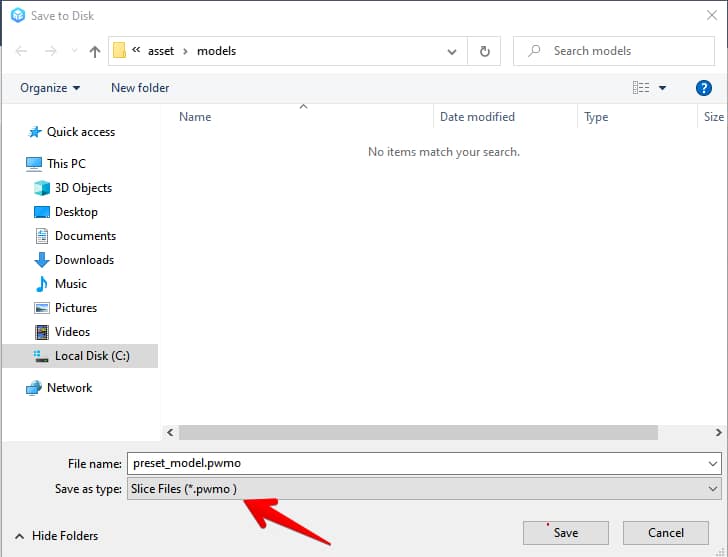Expand the address bar history dropdown
Image resolution: width=728 pixels, height=557 pixels.
point(452,51)
